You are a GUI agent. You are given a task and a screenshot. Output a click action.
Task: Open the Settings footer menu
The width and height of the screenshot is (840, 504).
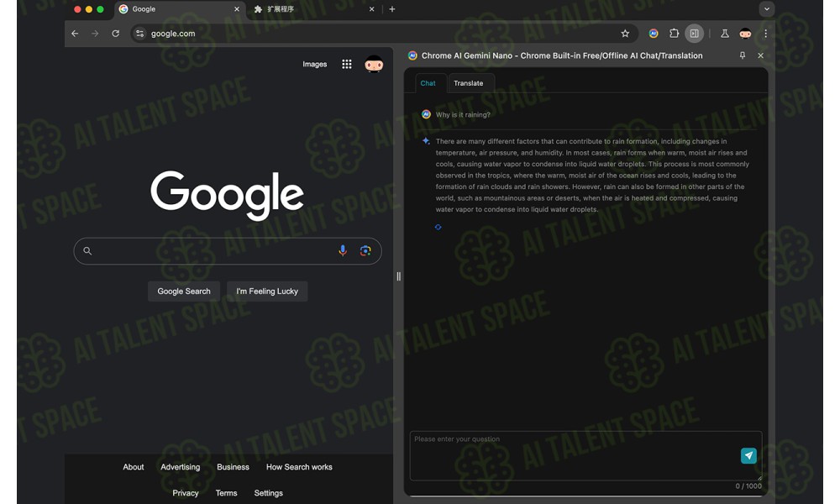click(269, 493)
